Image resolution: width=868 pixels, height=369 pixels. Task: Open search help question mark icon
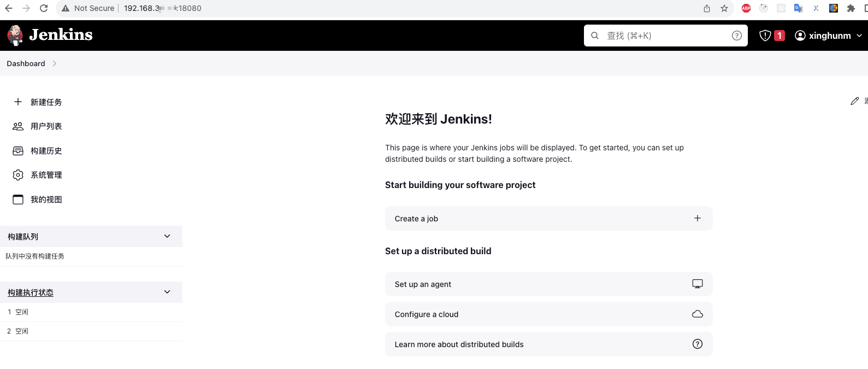pyautogui.click(x=737, y=36)
